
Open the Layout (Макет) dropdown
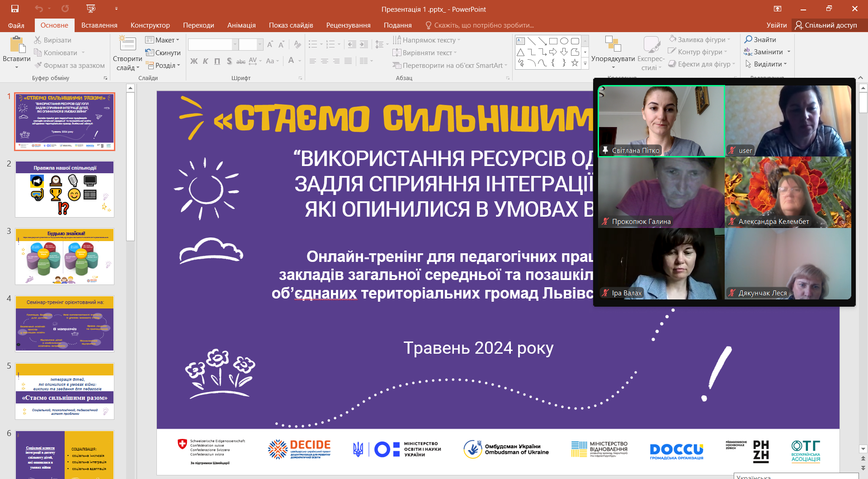click(x=163, y=40)
